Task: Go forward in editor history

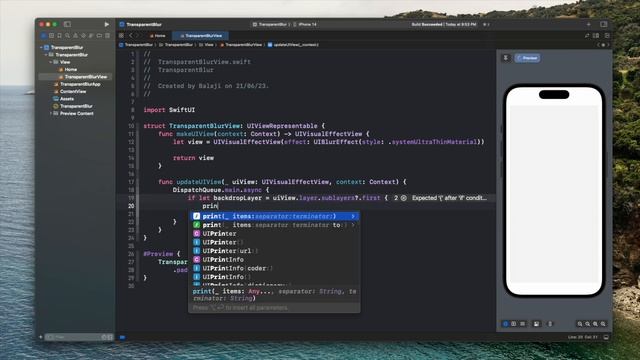Action: pyautogui.click(x=138, y=36)
